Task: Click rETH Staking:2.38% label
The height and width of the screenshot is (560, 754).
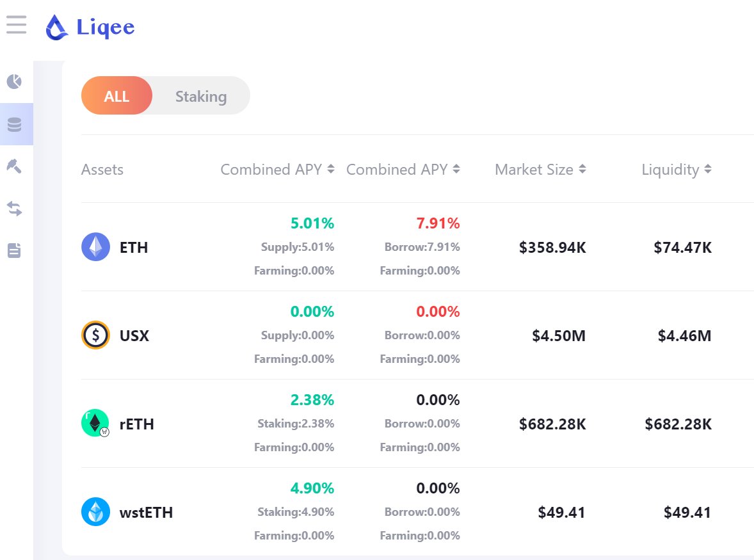Action: coord(296,424)
